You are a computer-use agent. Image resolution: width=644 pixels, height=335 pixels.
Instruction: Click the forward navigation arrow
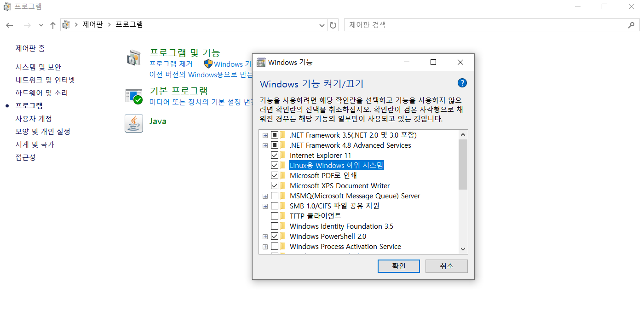coord(27,25)
